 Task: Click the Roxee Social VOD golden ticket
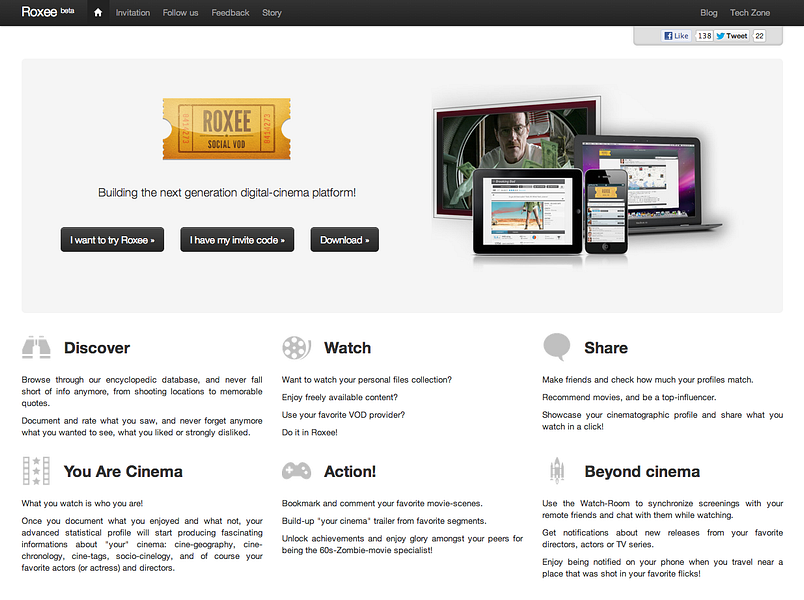(x=227, y=129)
